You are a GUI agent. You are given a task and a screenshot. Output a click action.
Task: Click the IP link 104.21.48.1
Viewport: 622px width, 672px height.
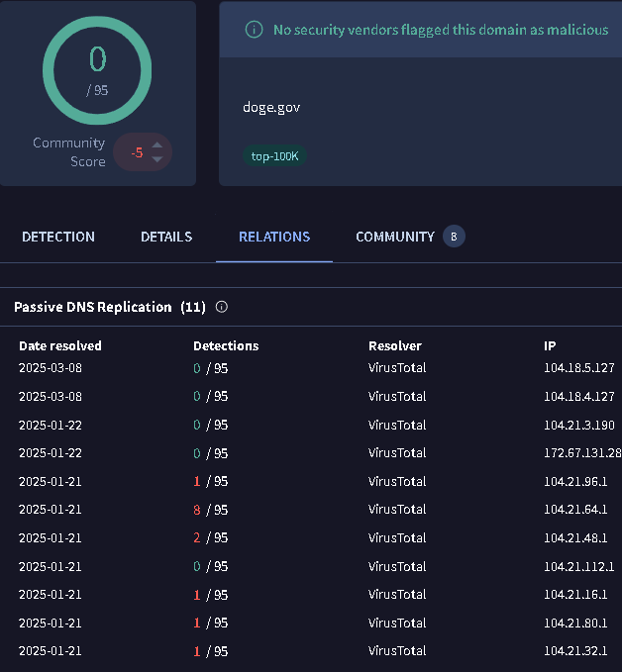pos(577,538)
